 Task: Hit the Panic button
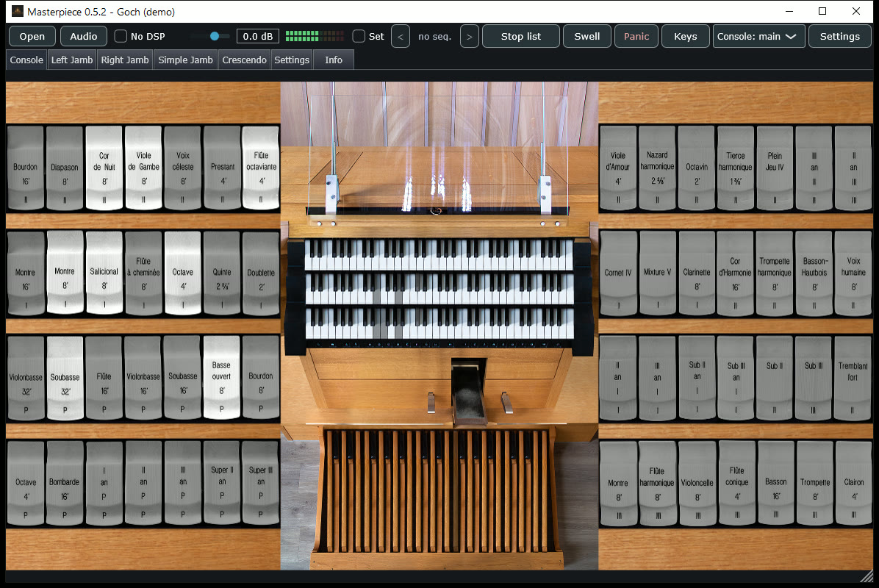point(636,37)
